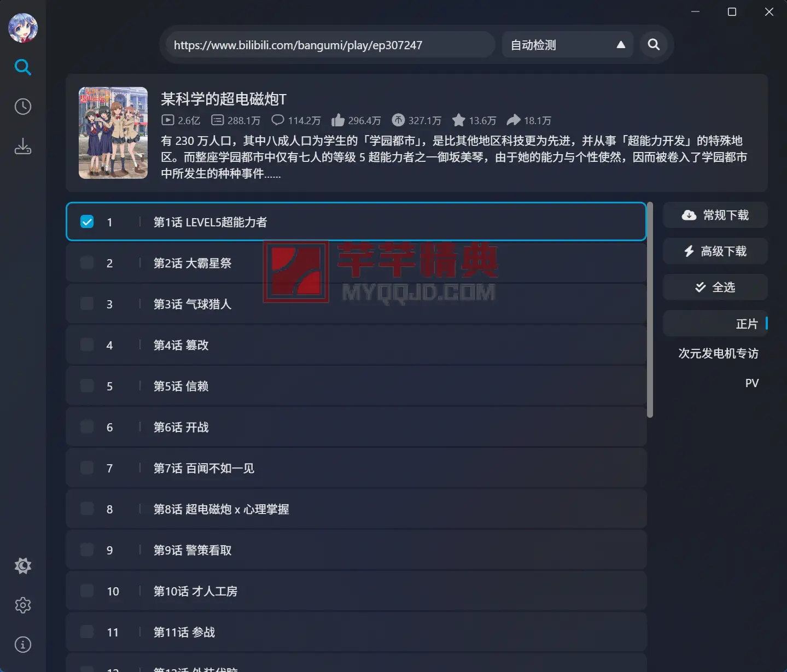Click the coin count icon
Viewport: 787px width, 672px height.
[x=398, y=120]
